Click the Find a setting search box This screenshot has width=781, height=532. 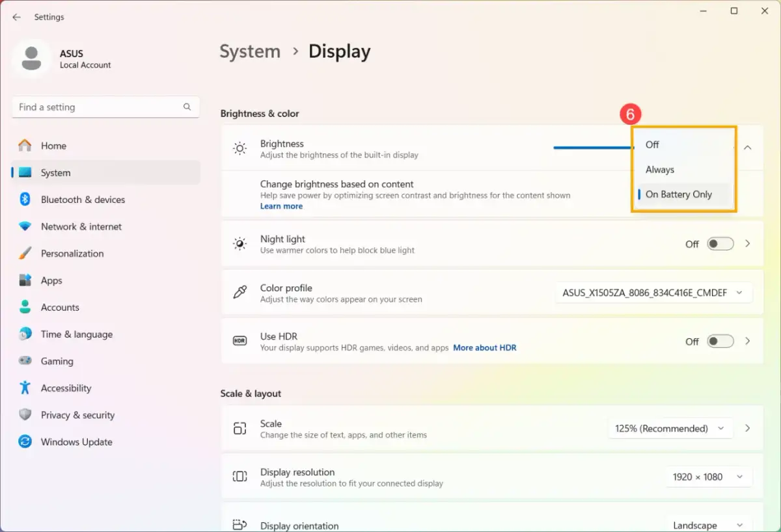[98, 107]
